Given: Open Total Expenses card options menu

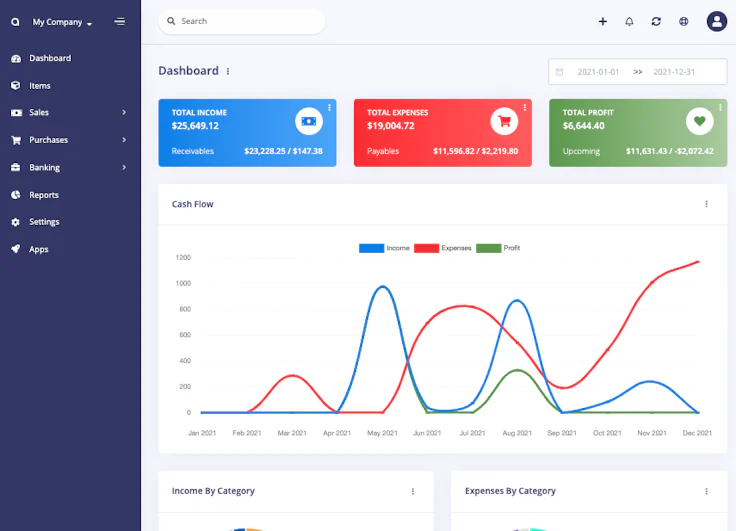Looking at the screenshot, I should (x=525, y=108).
